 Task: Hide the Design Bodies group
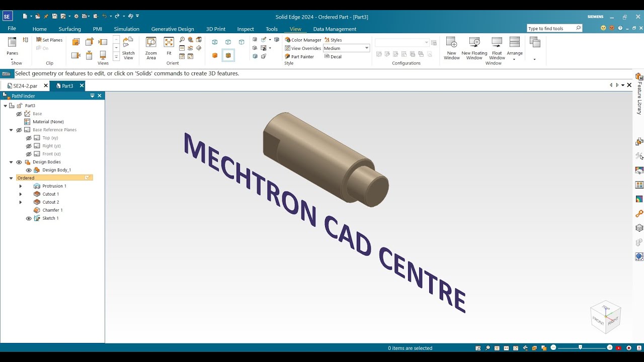coord(19,162)
